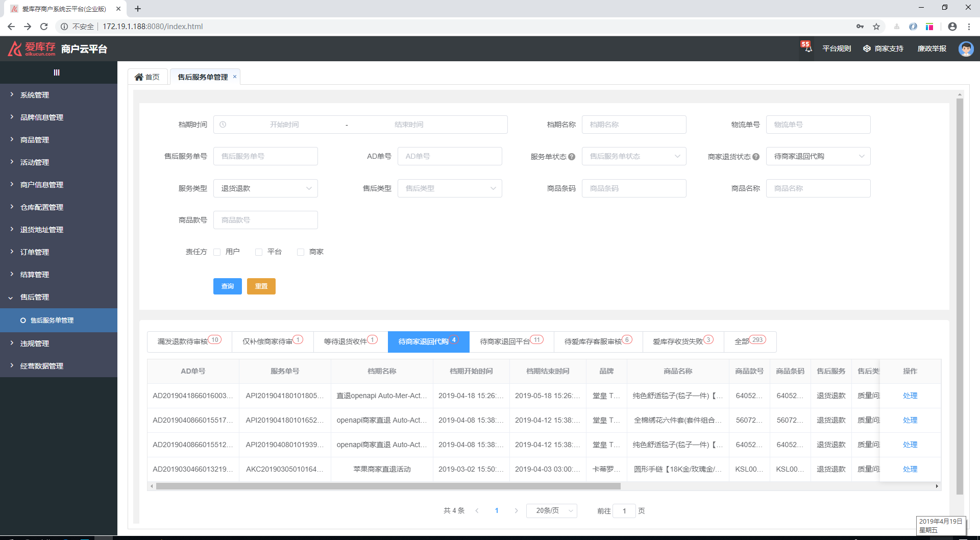
Task: Collapse the sidebar menu icon
Action: coord(57,72)
